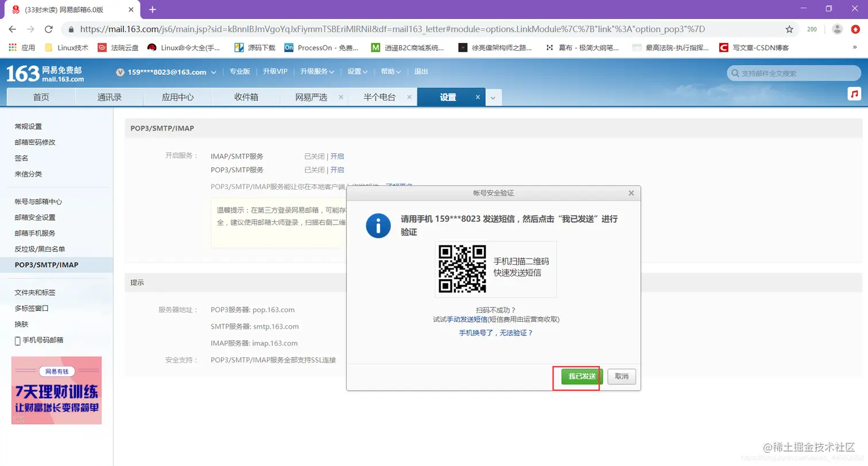Image resolution: width=868 pixels, height=466 pixels.
Task: Switch to the 首页 tab
Action: click(41, 97)
